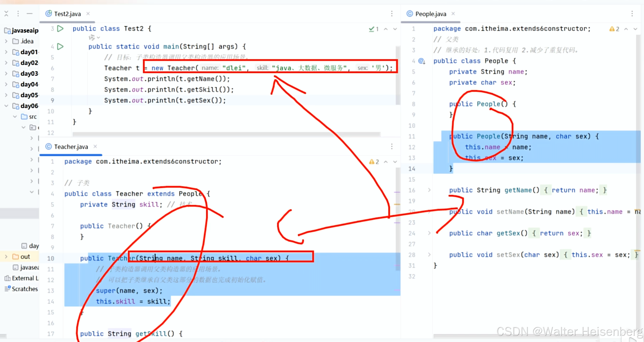This screenshot has height=342, width=644.
Task: Run the Test2 class via gutter icon
Action: (61, 29)
